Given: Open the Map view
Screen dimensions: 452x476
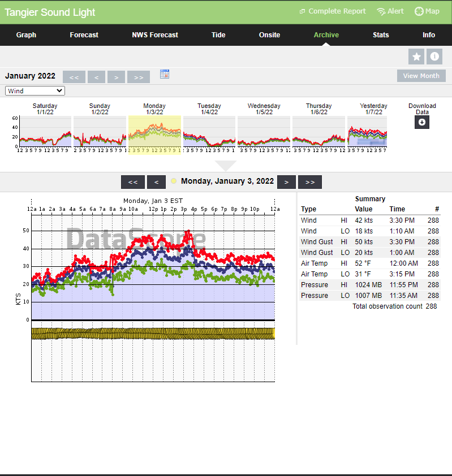Looking at the screenshot, I should [x=427, y=11].
